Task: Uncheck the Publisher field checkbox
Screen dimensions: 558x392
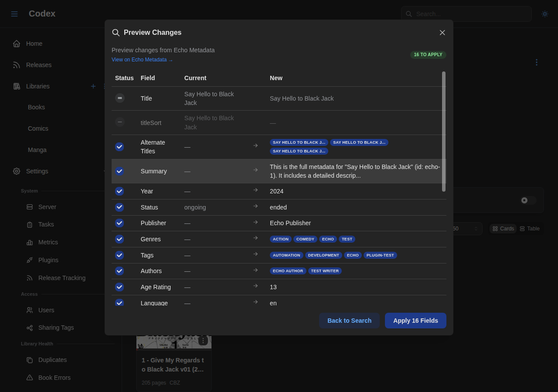Action: pyautogui.click(x=119, y=223)
